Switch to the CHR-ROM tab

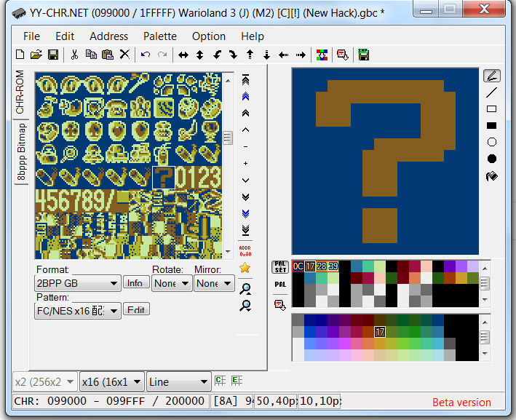pyautogui.click(x=20, y=92)
